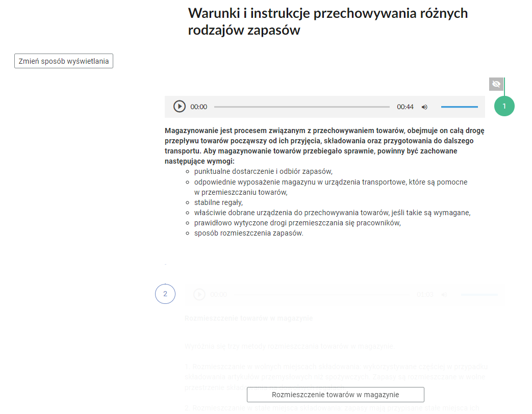Toggle the crossed-eye hide icon
This screenshot has height=414, width=532.
click(x=496, y=84)
